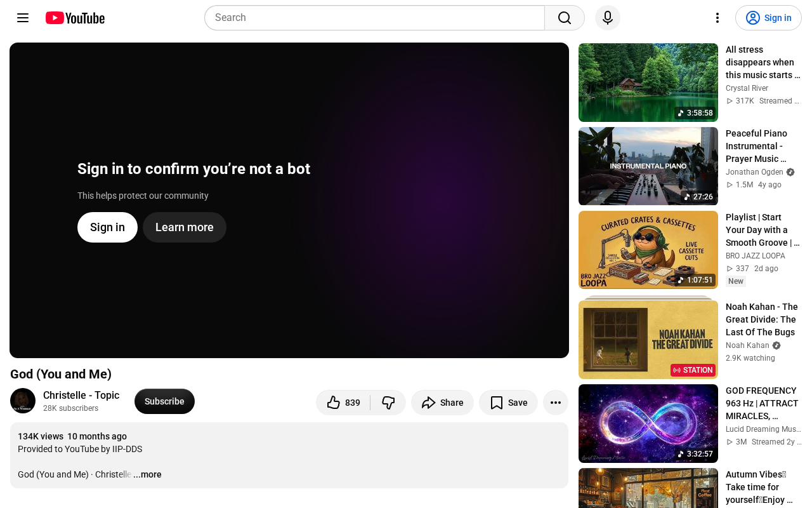Share the video

[442, 403]
